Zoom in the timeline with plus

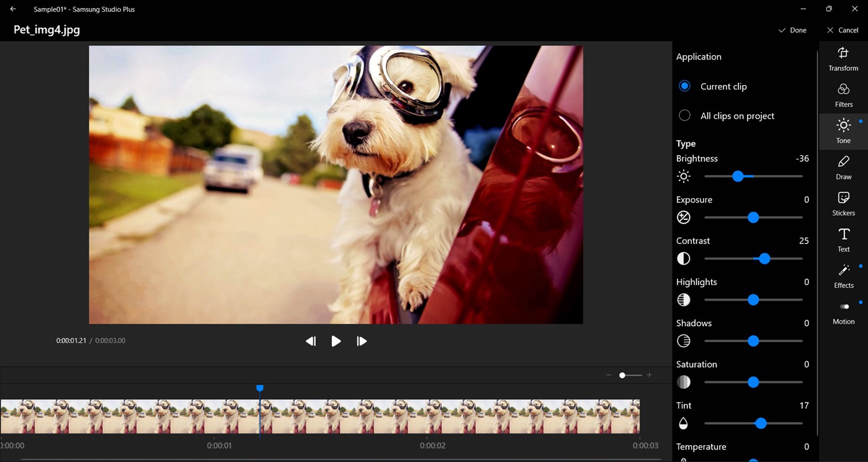click(x=650, y=375)
